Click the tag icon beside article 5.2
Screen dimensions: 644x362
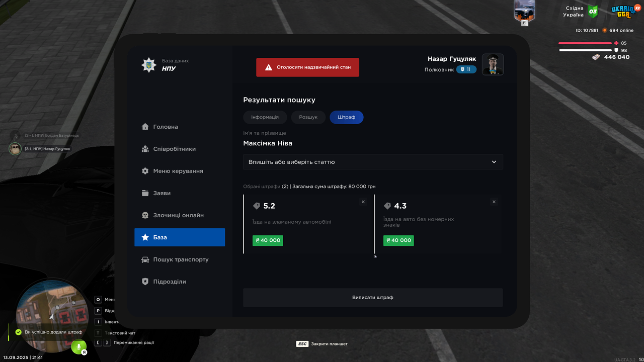click(x=257, y=206)
